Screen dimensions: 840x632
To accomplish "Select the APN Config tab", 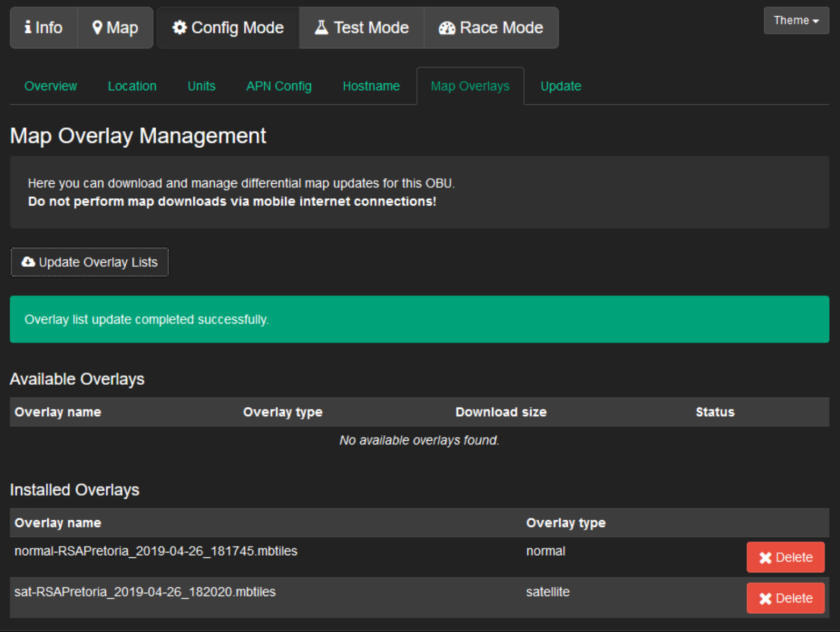I will [279, 86].
